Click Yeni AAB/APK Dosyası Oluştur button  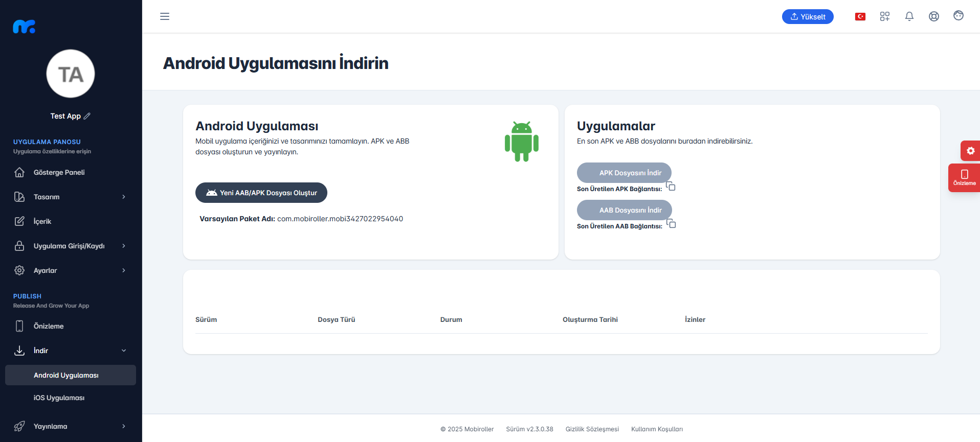pyautogui.click(x=261, y=193)
